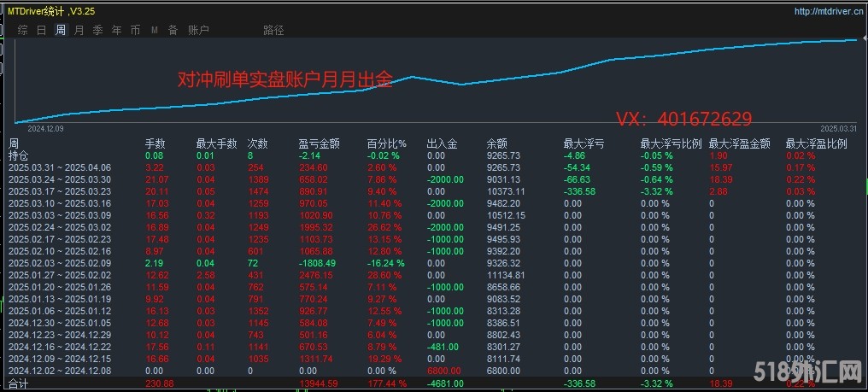Click the 合计 totals row label
This screenshot has height=392, width=868.
19,383
